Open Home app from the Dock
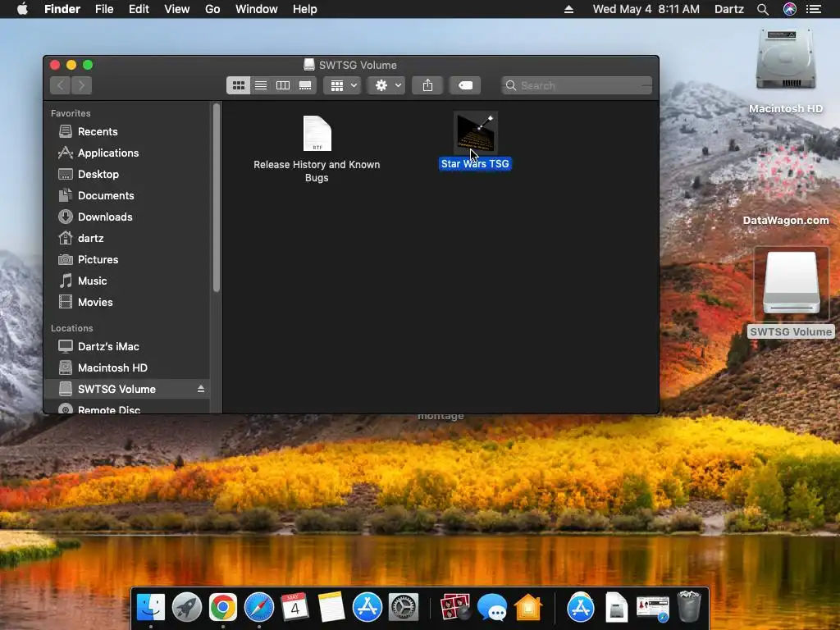The width and height of the screenshot is (840, 630). coord(528,608)
